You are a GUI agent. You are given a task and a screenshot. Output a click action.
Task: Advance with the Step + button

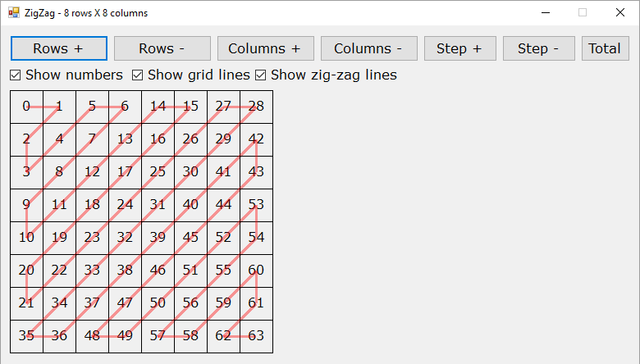tap(460, 48)
